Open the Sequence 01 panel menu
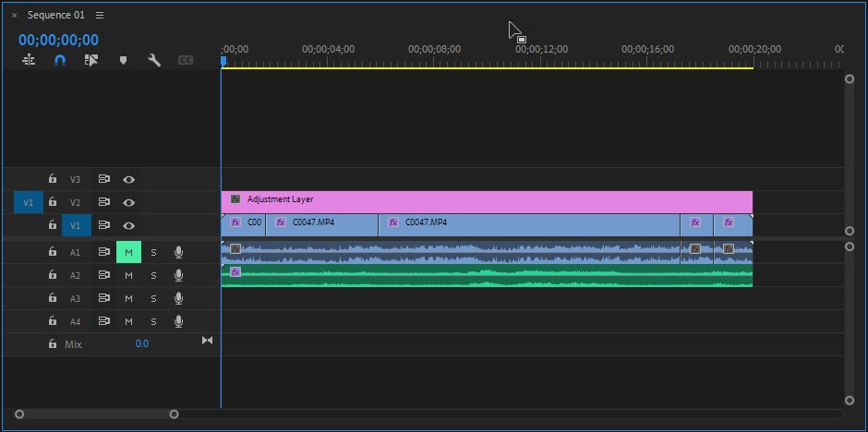 (x=100, y=16)
